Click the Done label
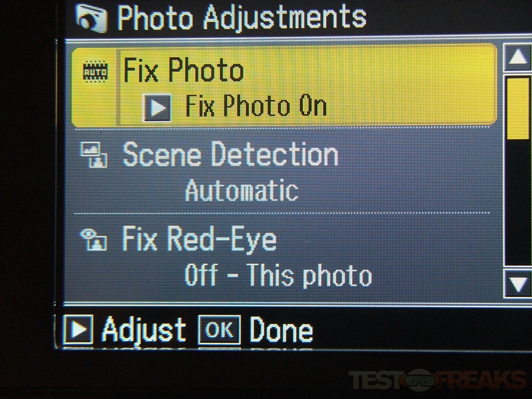 [281, 329]
